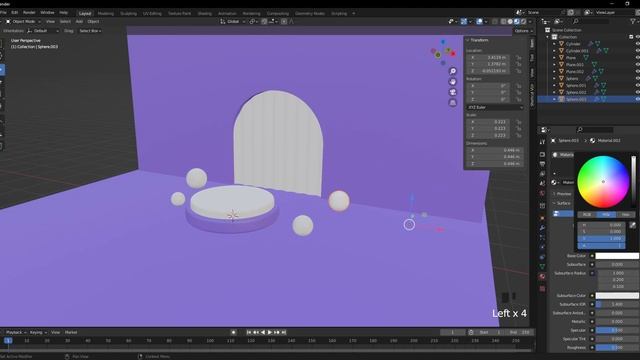Viewport: 640px width, 360px height.
Task: Select Hex mode in color picker
Action: coord(625,214)
